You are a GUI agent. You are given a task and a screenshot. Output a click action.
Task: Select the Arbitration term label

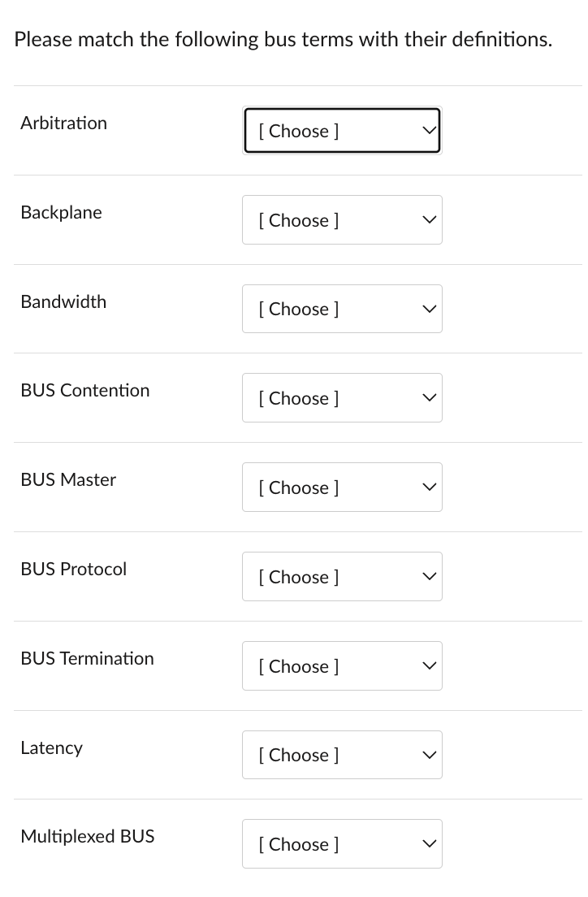point(63,123)
